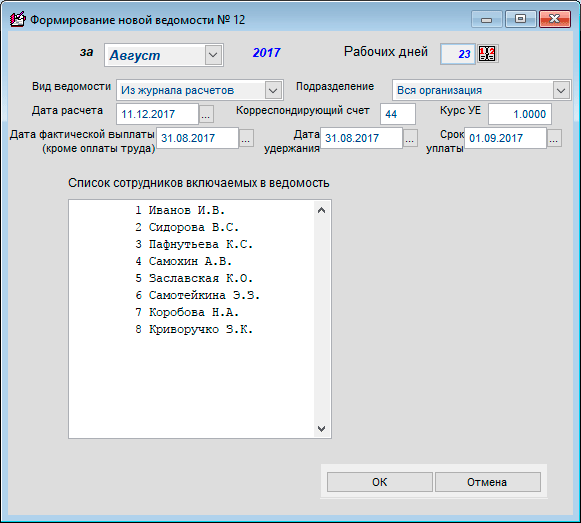Open the month dropdown showing Август
The image size is (581, 523).
coord(213,55)
